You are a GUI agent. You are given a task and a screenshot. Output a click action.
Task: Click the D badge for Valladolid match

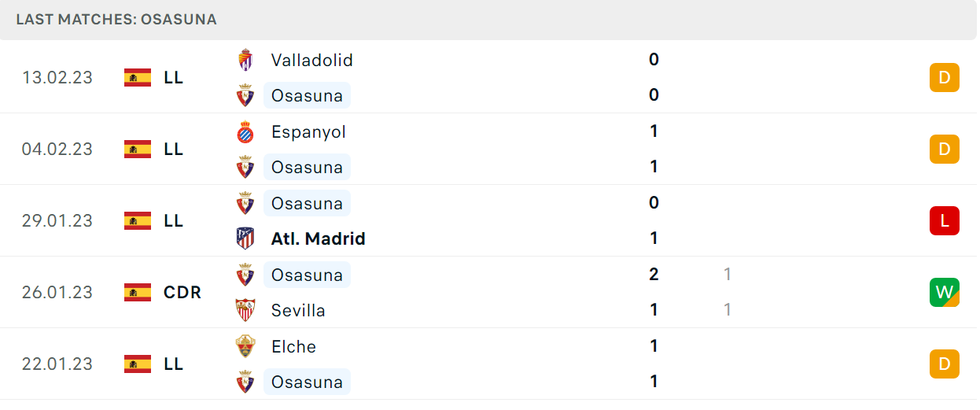tap(945, 78)
